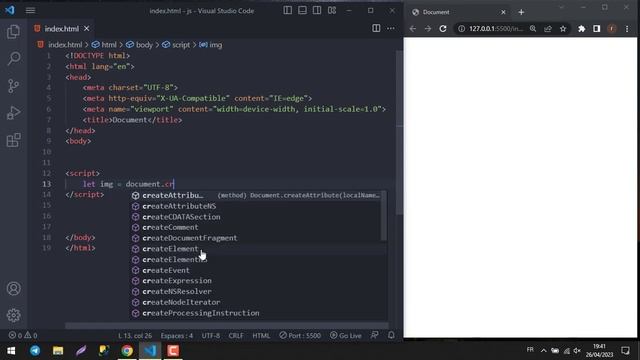
Task: Click the suggestion list scrollbar
Action: [384, 216]
